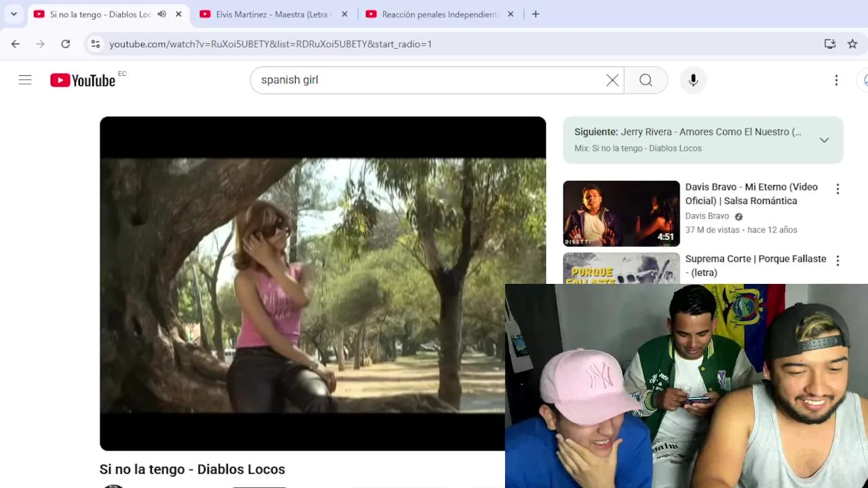Mute the 'Si no la tengo' tab audio icon
This screenshot has width=868, height=488.
(161, 14)
